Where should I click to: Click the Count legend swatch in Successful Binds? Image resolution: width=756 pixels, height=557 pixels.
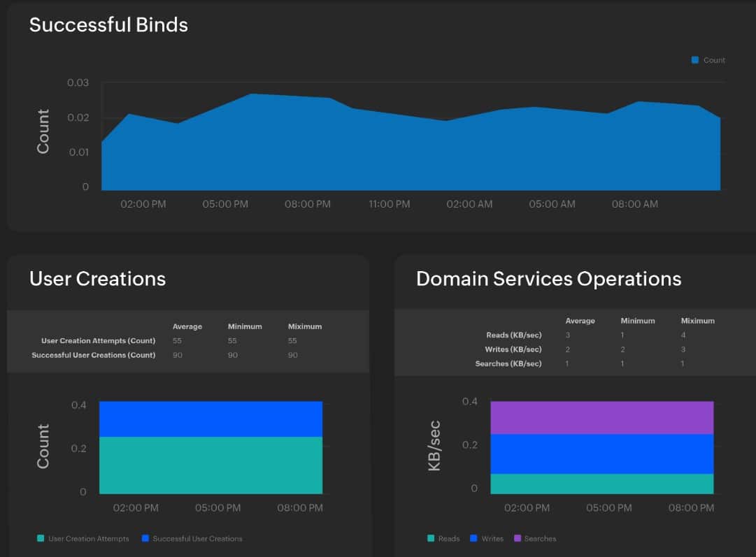(694, 59)
